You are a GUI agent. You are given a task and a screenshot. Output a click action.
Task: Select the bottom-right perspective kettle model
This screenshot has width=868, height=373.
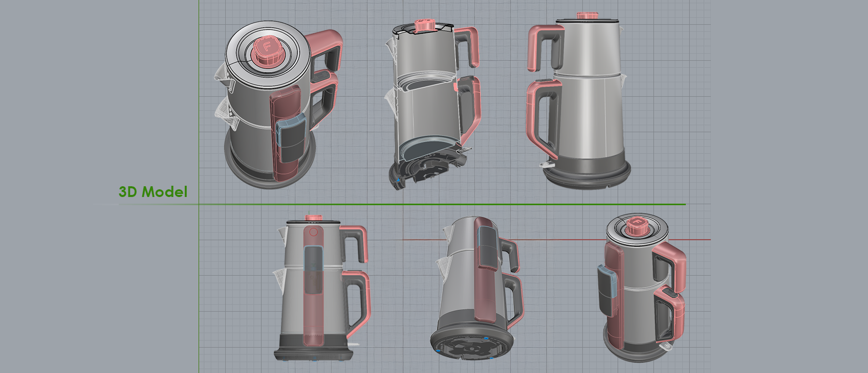642,289
